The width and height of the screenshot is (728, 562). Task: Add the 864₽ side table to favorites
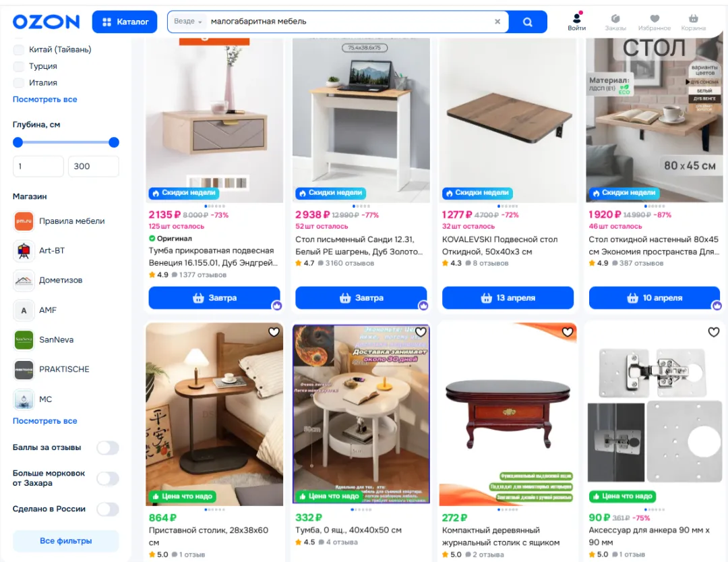(274, 332)
